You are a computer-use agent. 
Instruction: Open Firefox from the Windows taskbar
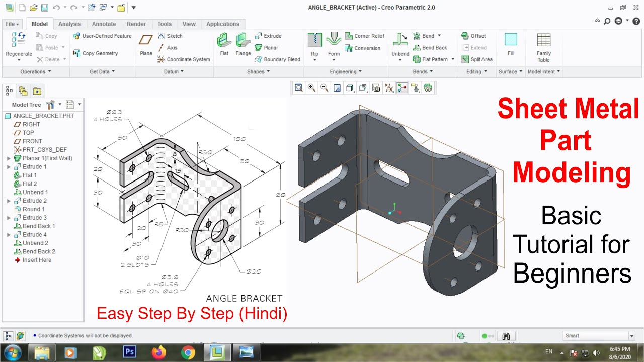[158, 352]
